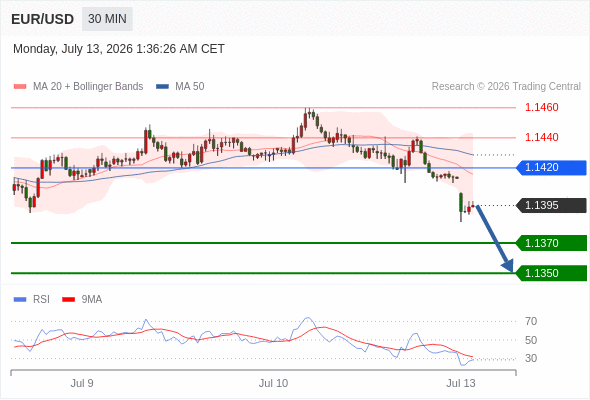Select the 1.1420 blue pivot price tag
Image resolution: width=590 pixels, height=400 pixels.
click(x=551, y=167)
